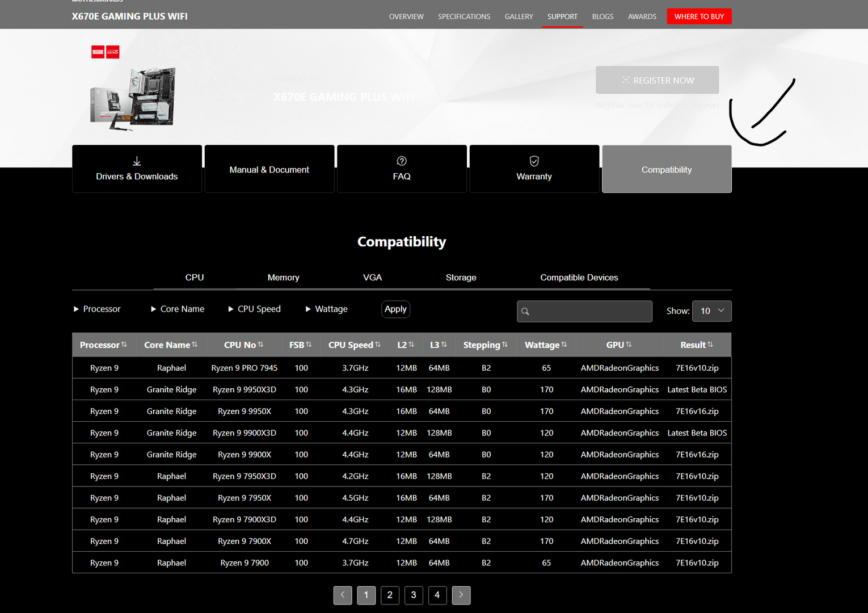The height and width of the screenshot is (613, 868).
Task: Click the Where to Buy button
Action: coord(699,16)
